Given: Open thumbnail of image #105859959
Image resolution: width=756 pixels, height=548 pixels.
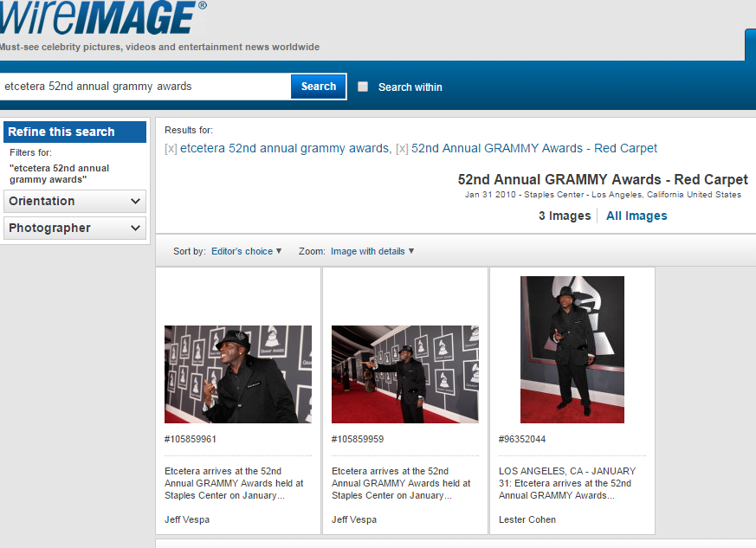Looking at the screenshot, I should 404,374.
